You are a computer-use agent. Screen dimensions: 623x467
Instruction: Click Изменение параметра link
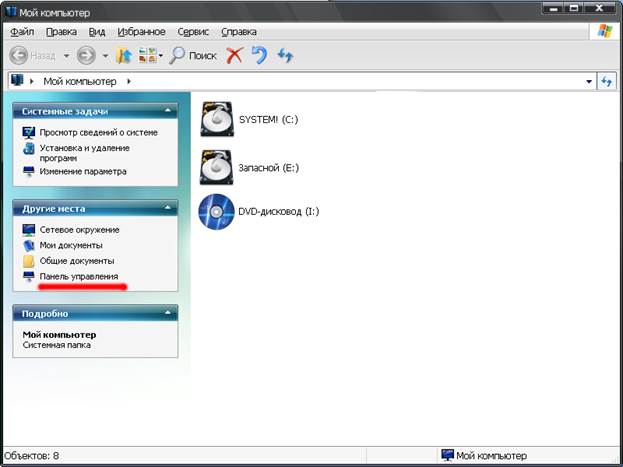click(83, 172)
